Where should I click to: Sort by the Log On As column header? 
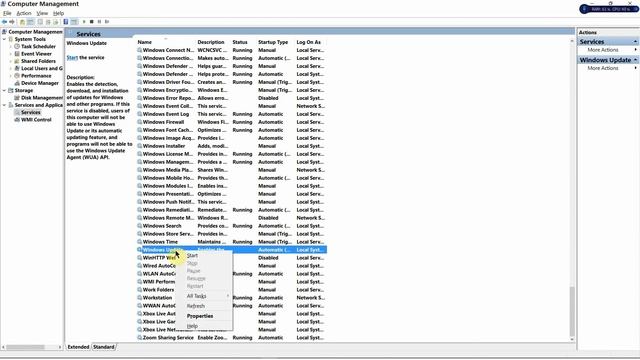(310, 42)
